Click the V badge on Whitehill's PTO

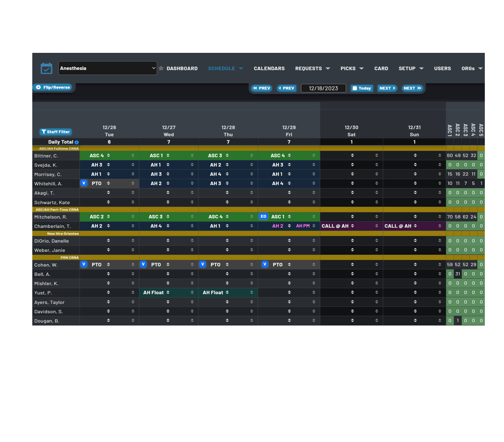84,183
